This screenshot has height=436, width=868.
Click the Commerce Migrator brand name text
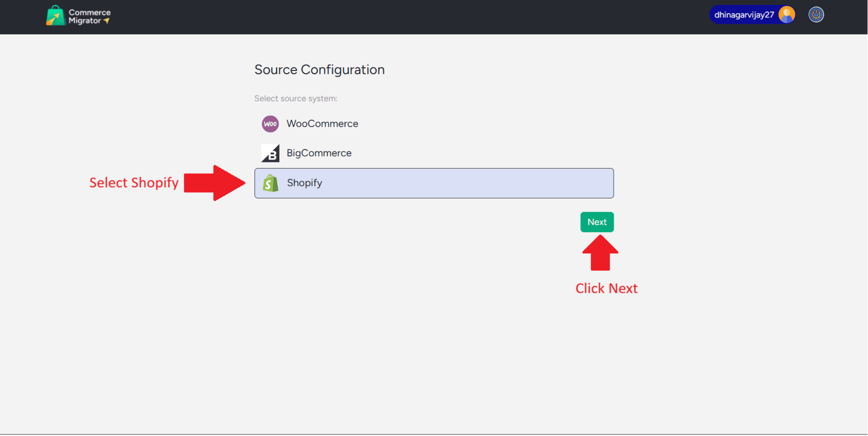coord(89,16)
